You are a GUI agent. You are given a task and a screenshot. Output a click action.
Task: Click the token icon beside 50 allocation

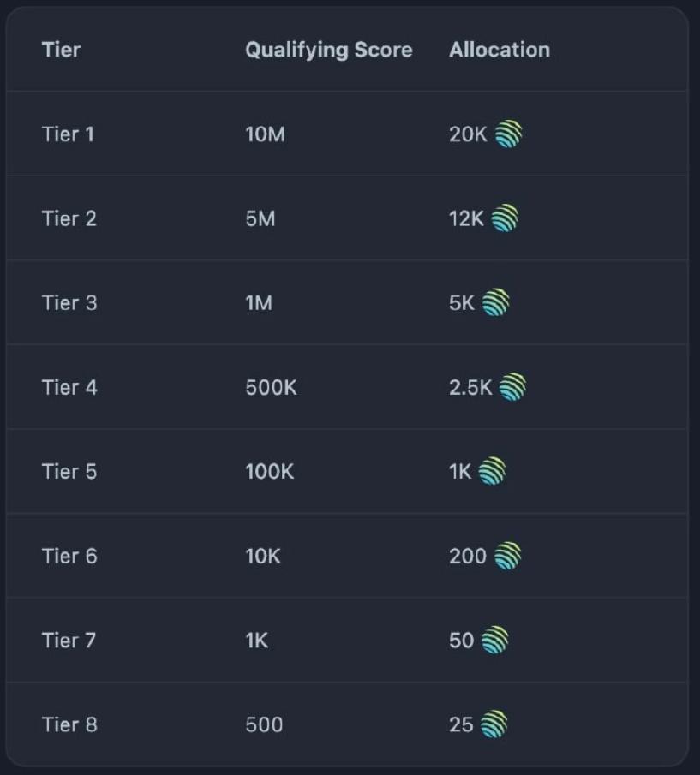point(494,640)
